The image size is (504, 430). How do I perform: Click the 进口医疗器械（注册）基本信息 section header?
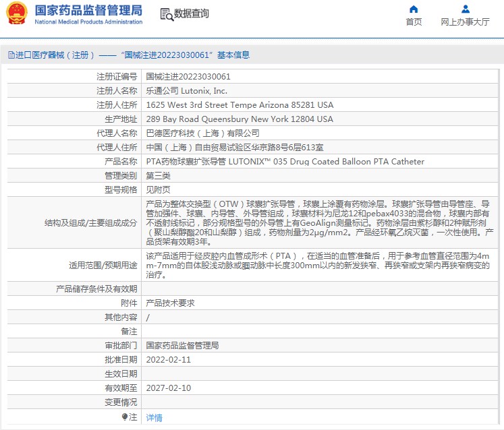(x=129, y=55)
